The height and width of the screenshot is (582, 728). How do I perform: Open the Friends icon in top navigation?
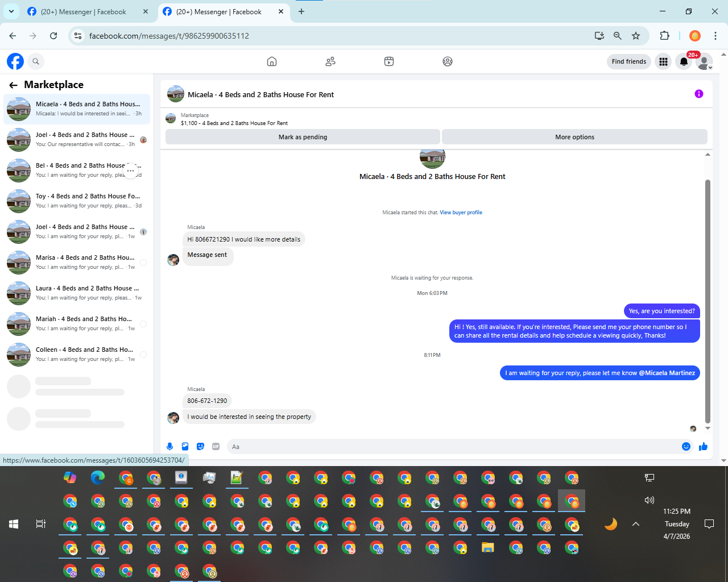coord(330,61)
